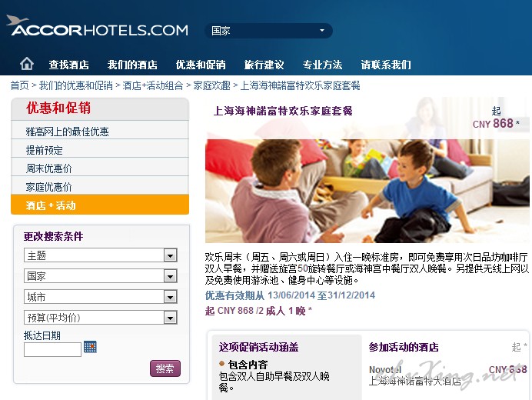Select 请联系我们 in the top menu

[x=386, y=65]
